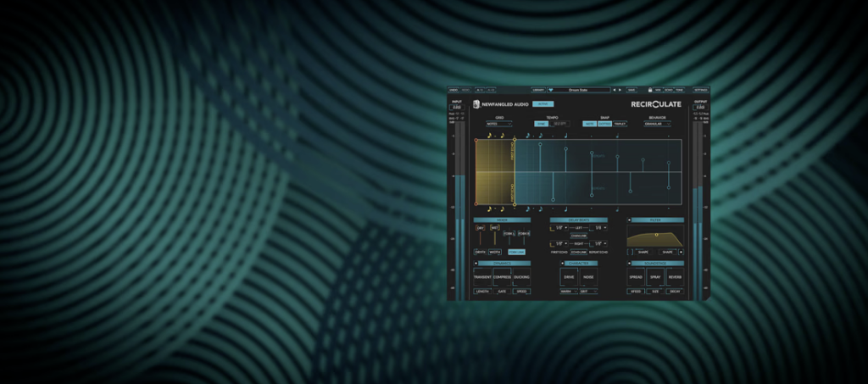Open the preset Library
The height and width of the screenshot is (384, 868).
pyautogui.click(x=538, y=90)
